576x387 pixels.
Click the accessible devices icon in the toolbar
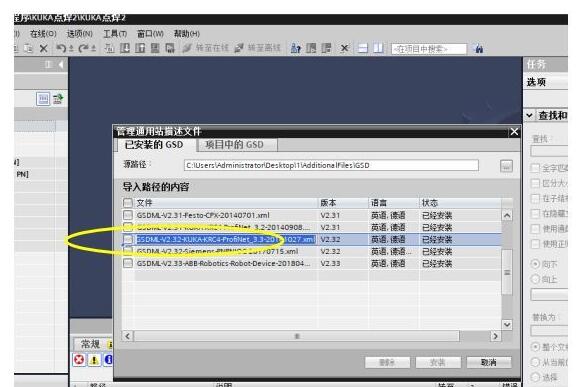[x=295, y=48]
